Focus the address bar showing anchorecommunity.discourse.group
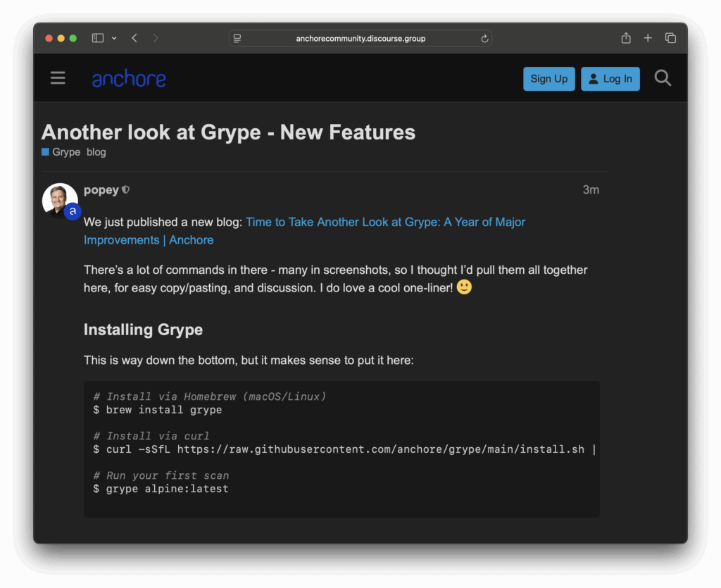This screenshot has height=588, width=721. 360,39
